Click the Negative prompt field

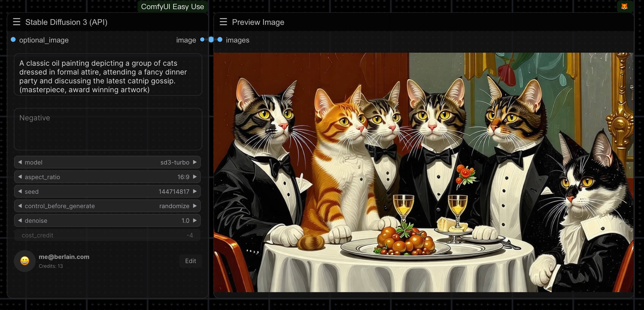[108, 129]
